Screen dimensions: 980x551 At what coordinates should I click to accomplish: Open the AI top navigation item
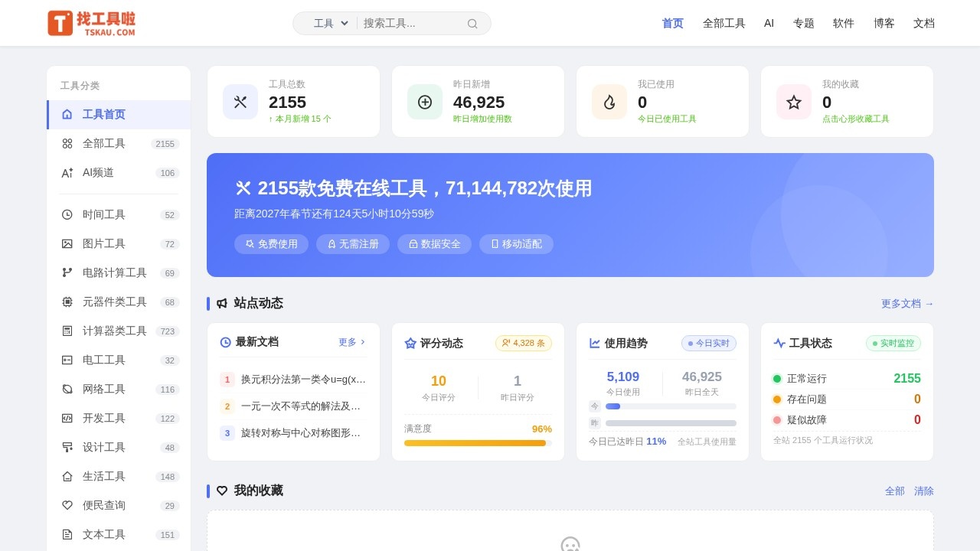769,23
